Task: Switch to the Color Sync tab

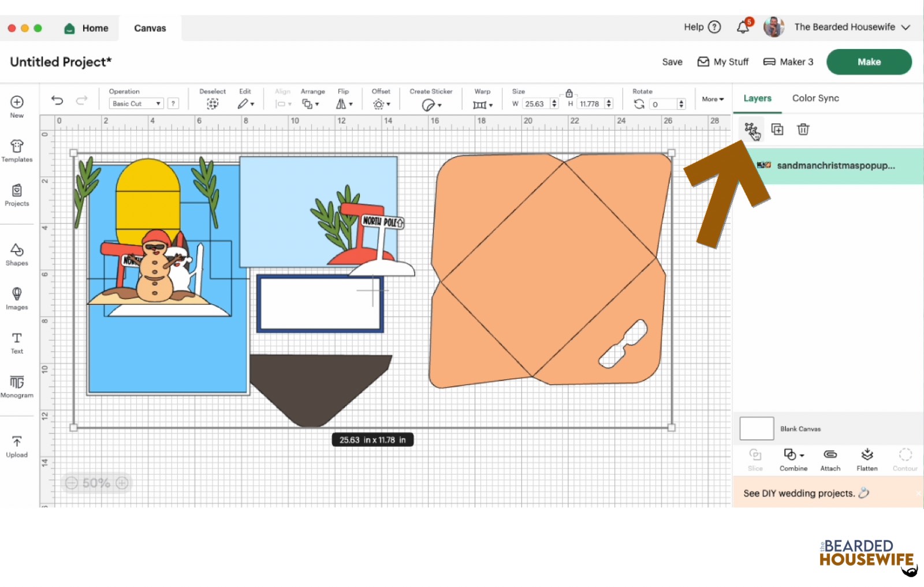Action: [x=815, y=98]
